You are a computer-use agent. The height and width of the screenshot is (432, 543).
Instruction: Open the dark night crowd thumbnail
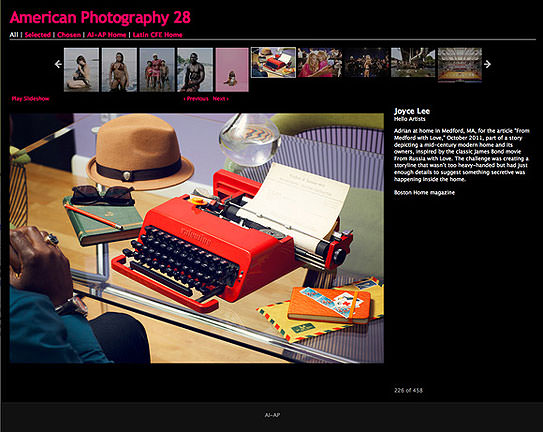point(366,62)
